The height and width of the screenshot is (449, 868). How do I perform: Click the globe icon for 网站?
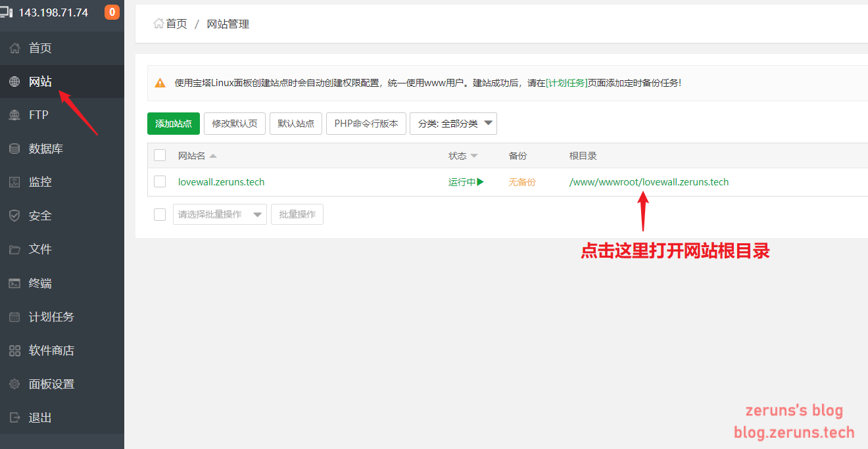click(14, 82)
